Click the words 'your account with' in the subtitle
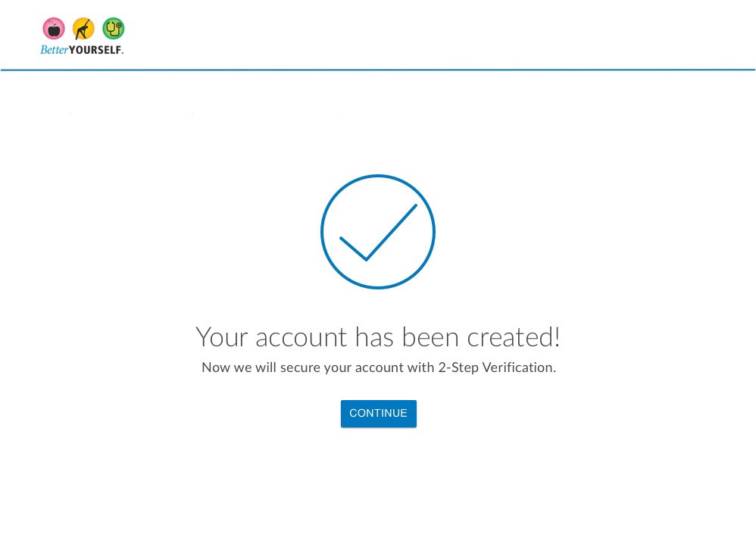 pyautogui.click(x=380, y=368)
